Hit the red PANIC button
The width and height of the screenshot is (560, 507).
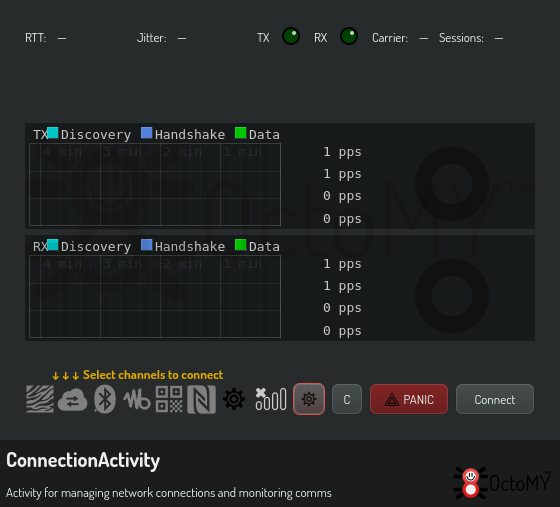409,399
